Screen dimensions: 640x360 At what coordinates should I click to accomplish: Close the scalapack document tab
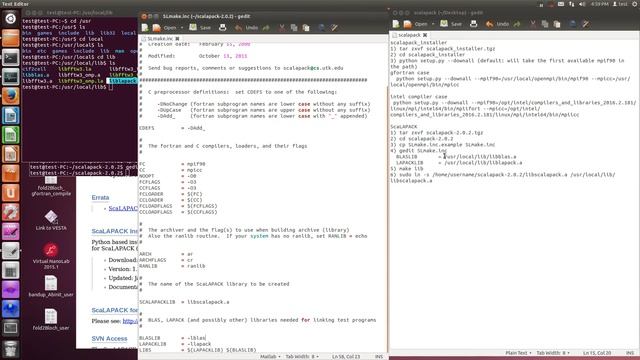tap(425, 35)
